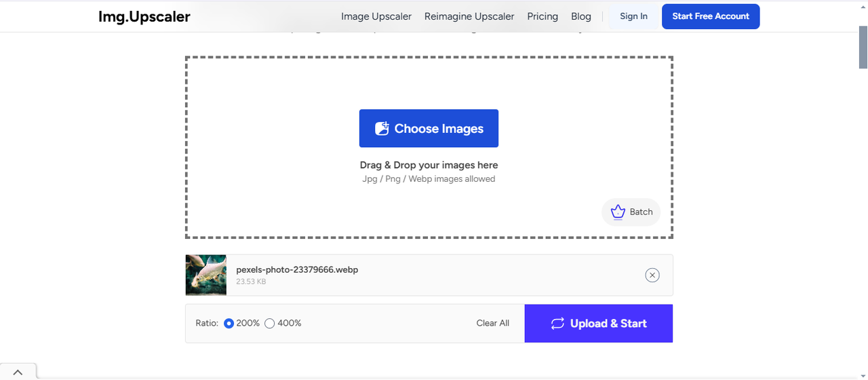
Task: Click Clear All
Action: (493, 323)
